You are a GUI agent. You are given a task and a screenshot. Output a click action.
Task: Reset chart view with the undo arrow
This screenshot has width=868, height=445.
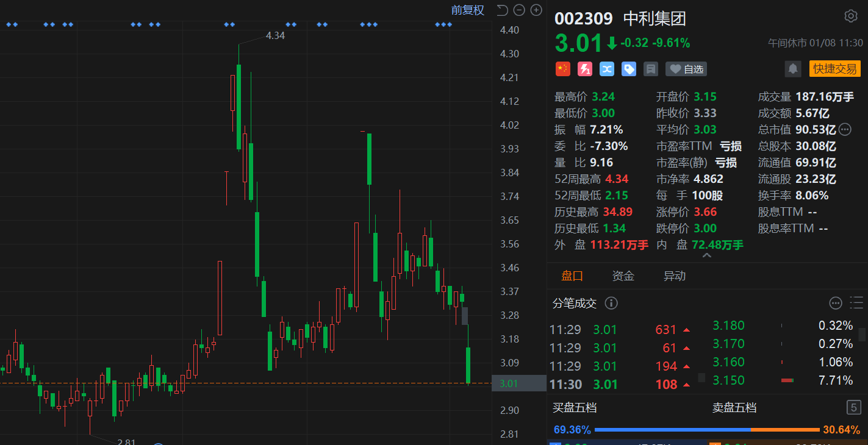pyautogui.click(x=502, y=10)
